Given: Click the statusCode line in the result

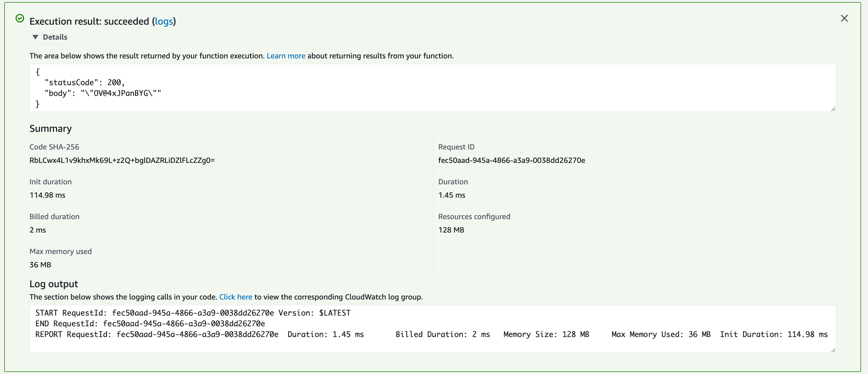Looking at the screenshot, I should click(85, 83).
